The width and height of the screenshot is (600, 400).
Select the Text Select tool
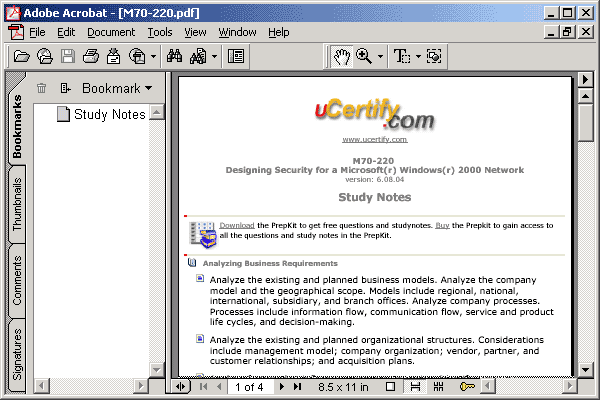pos(402,57)
